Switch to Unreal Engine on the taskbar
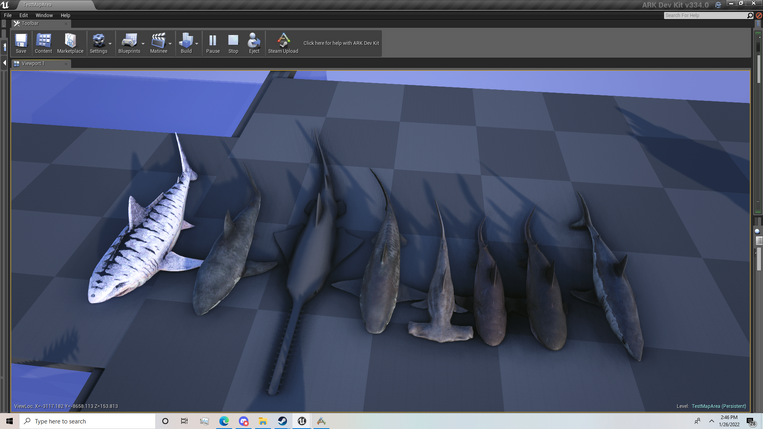This screenshot has height=429, width=763. (302, 421)
